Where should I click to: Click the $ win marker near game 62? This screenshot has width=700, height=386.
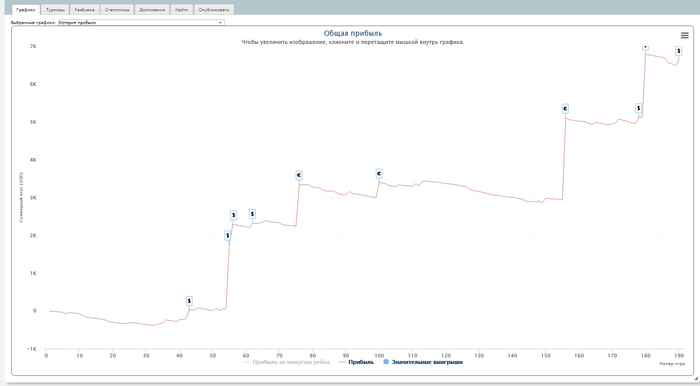point(252,214)
